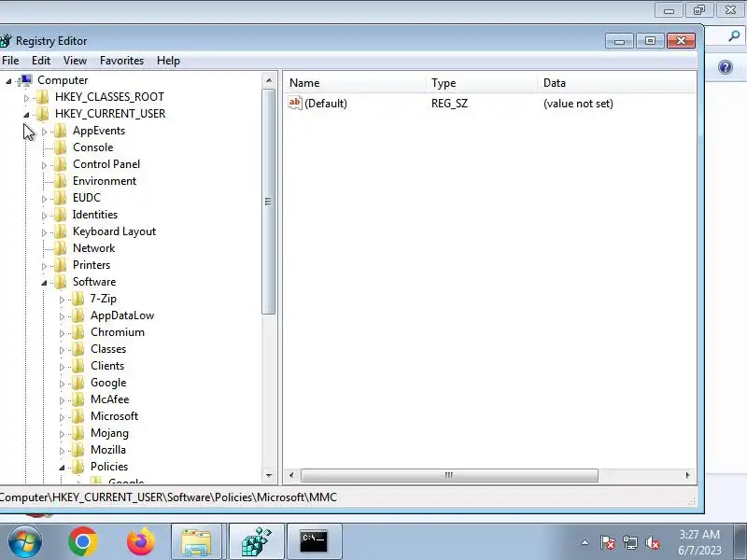Select the Control Panel folder icon
Screen dimensions: 747x560
[60, 164]
